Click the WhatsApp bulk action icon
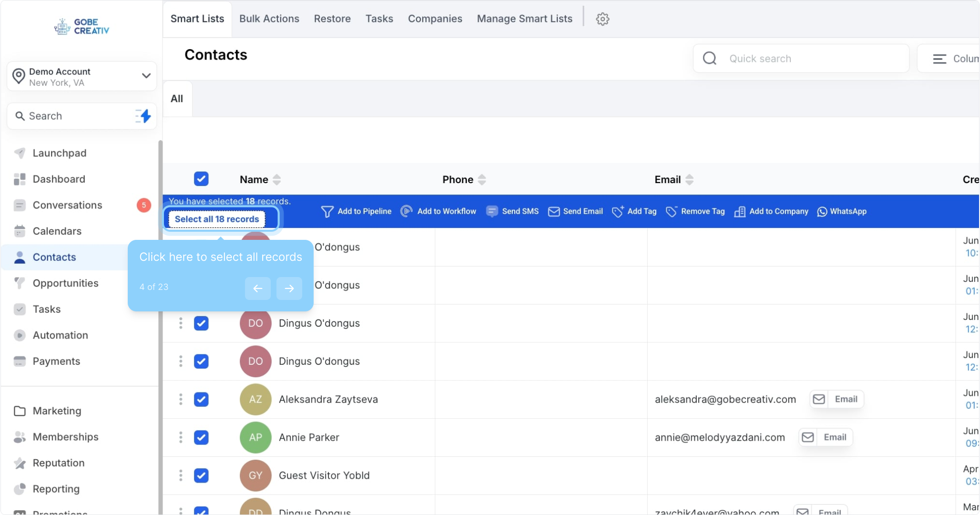 tap(822, 212)
